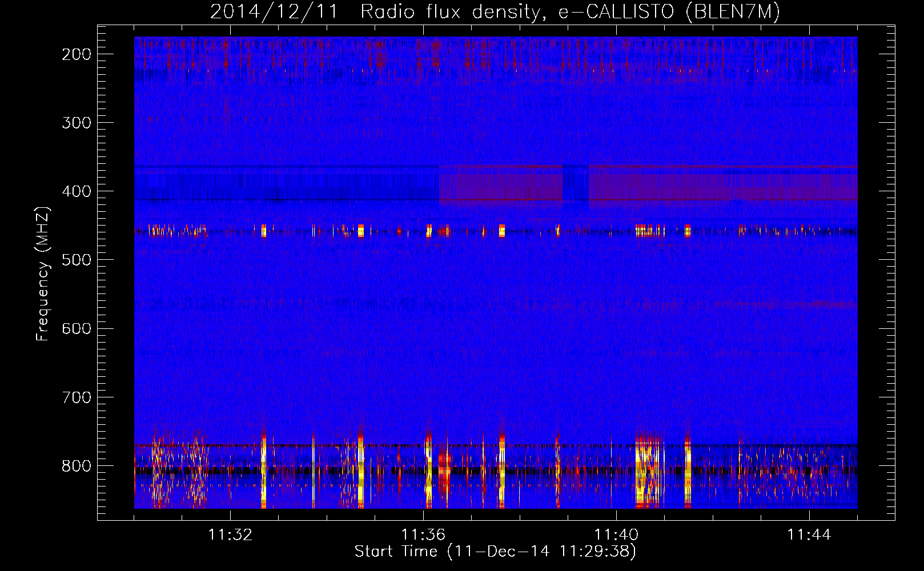Click the 11:40 time tick label

(x=616, y=535)
